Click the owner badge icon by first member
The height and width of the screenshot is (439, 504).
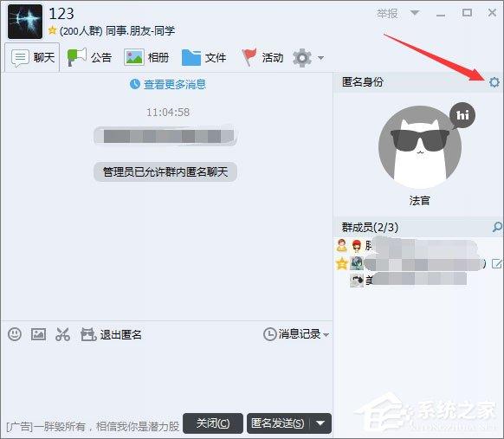pos(342,246)
